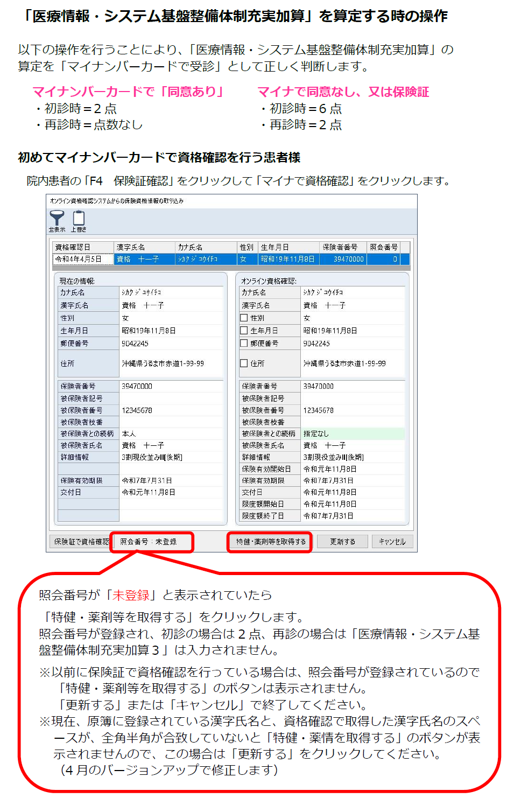Click the 照会番号：未登録 status field
This screenshot has height=812, width=521.
[152, 542]
